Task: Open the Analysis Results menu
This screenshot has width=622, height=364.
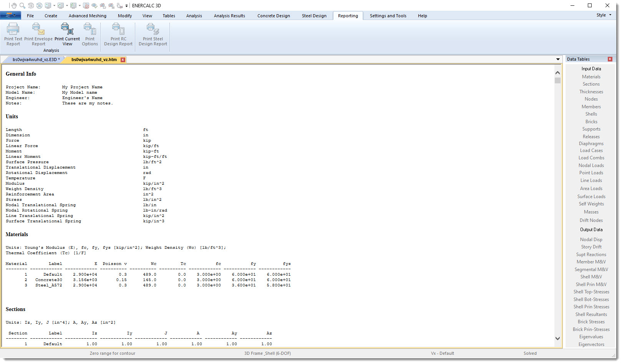Action: click(229, 16)
